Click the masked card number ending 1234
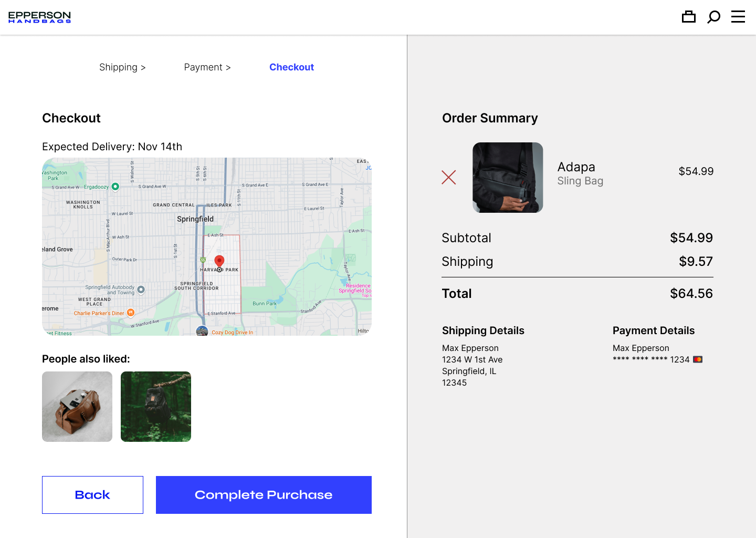Image resolution: width=756 pixels, height=538 pixels. [x=651, y=359]
